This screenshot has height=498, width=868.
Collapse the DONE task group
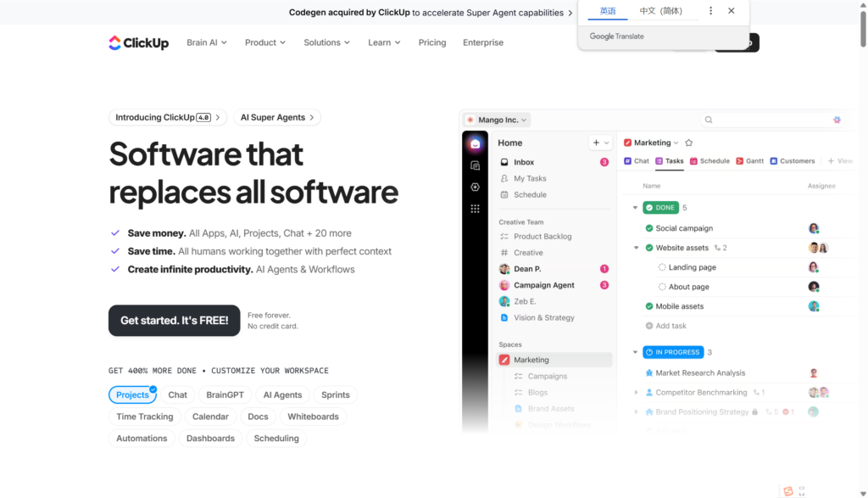click(x=636, y=208)
